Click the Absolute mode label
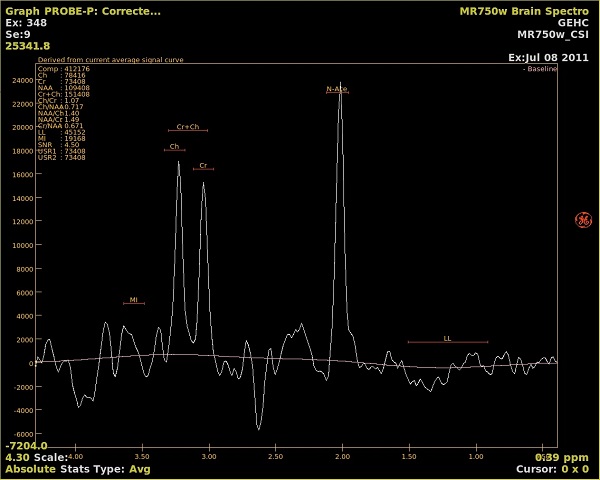Screen dimensions: 600x480 pos(30,468)
